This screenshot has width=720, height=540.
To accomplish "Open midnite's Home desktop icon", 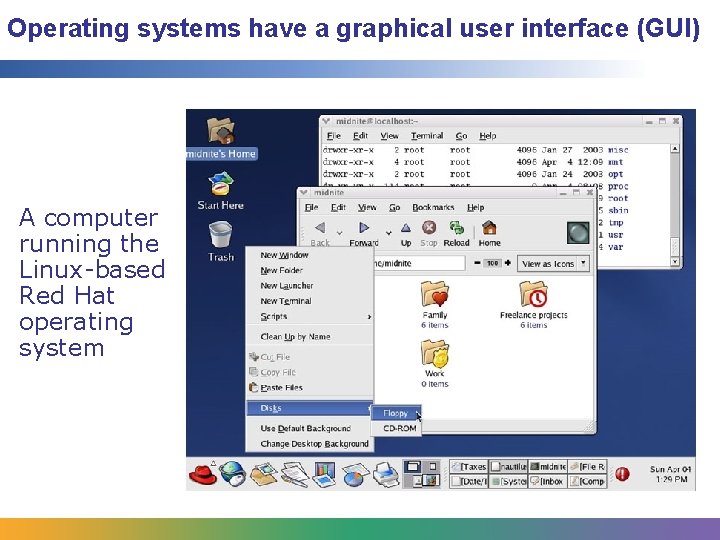I will (x=221, y=137).
